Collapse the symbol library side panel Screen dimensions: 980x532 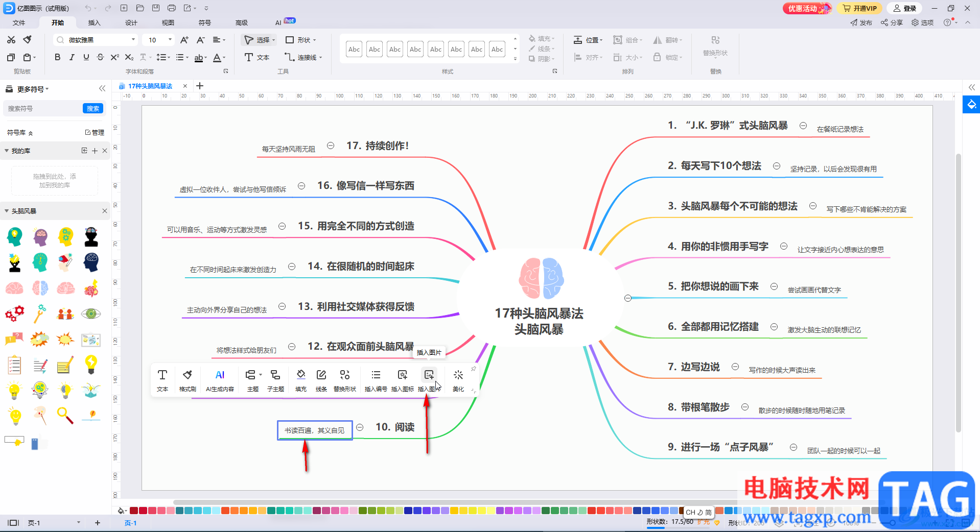[x=102, y=88]
